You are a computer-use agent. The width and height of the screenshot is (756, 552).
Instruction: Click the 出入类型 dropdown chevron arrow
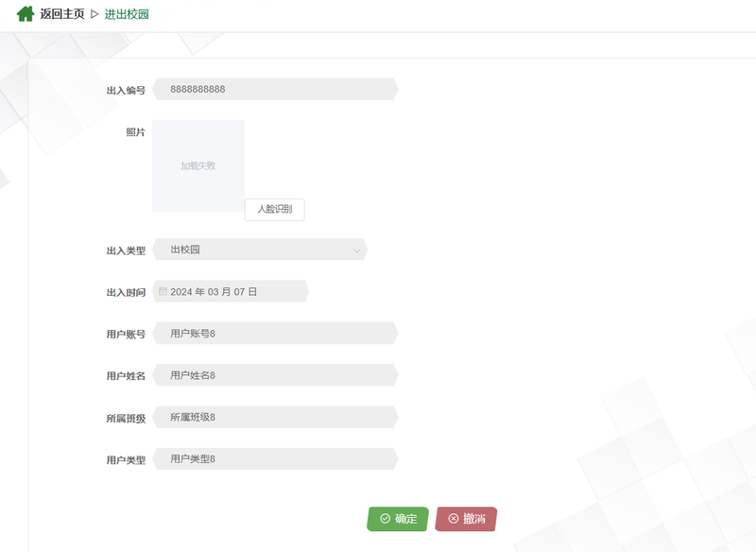(356, 250)
